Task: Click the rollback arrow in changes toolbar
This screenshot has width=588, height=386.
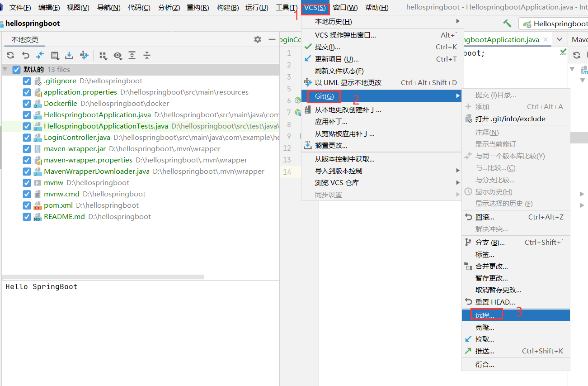Action: tap(25, 55)
